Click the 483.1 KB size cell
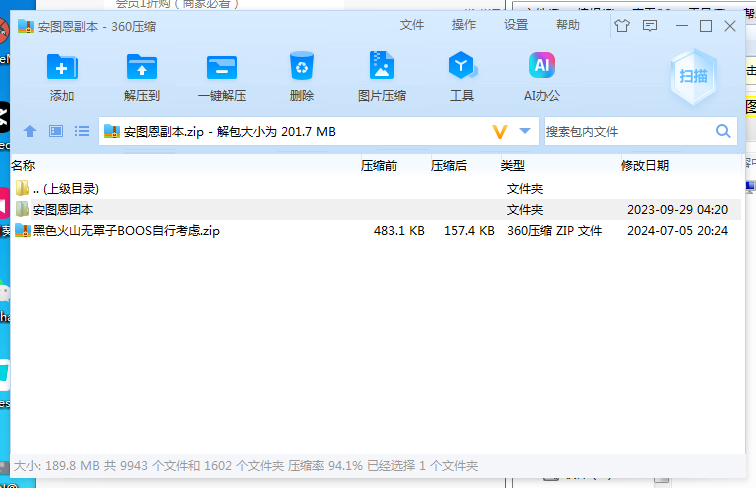Screen dimensions: 756x488 [399, 231]
